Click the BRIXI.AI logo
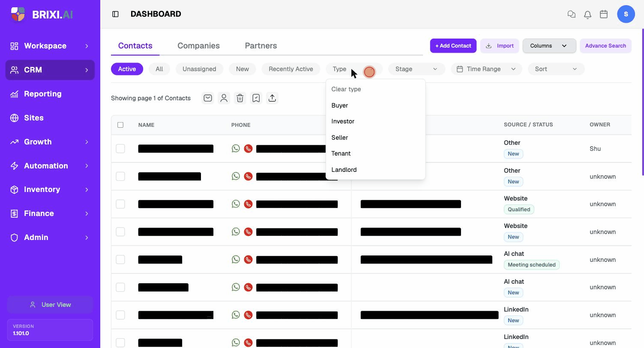The width and height of the screenshot is (644, 348). click(42, 14)
